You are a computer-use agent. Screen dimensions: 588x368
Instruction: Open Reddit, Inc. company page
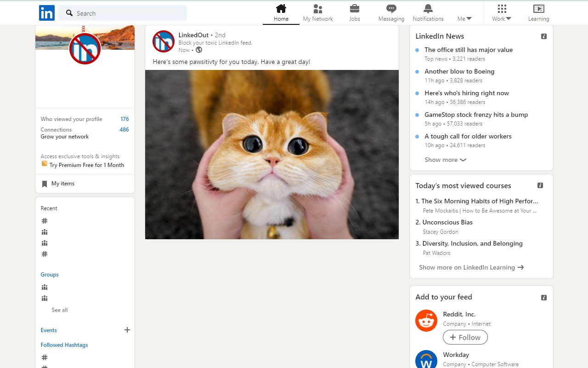pos(459,314)
